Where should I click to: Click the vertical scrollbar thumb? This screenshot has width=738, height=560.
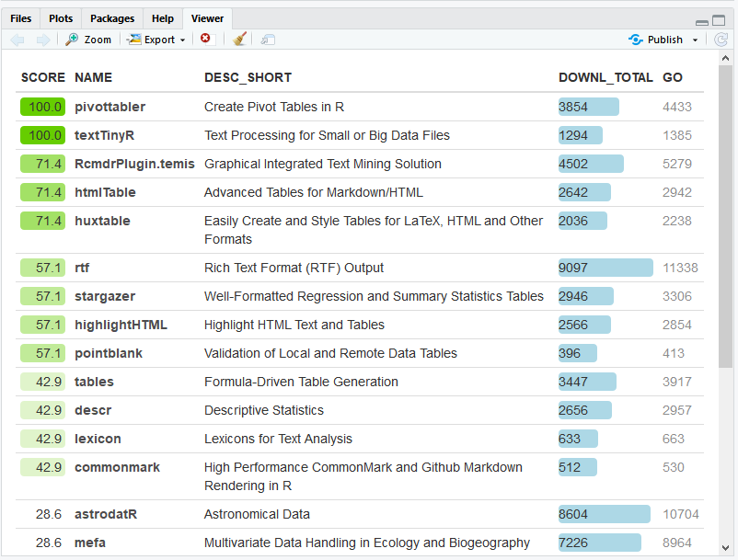pyautogui.click(x=725, y=216)
